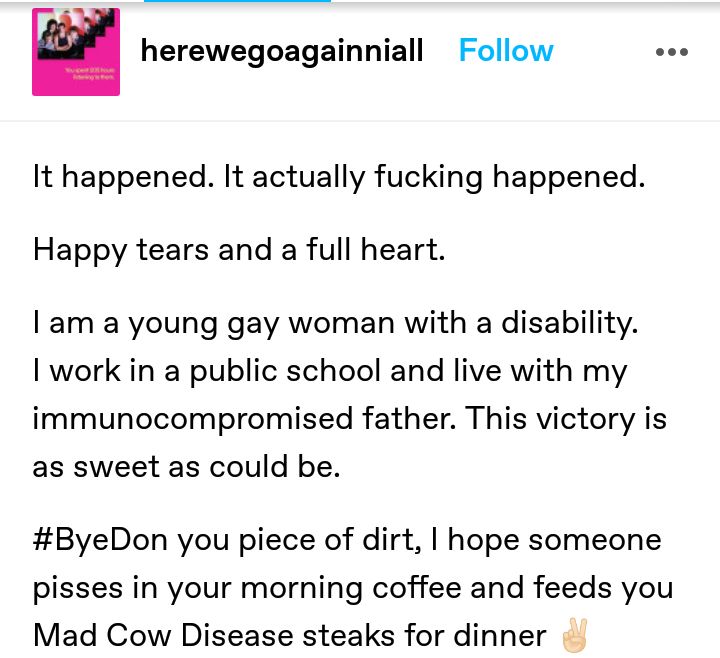Click the small caption text in avatar
Viewport: 720px width, 658px height.
(x=90, y=73)
